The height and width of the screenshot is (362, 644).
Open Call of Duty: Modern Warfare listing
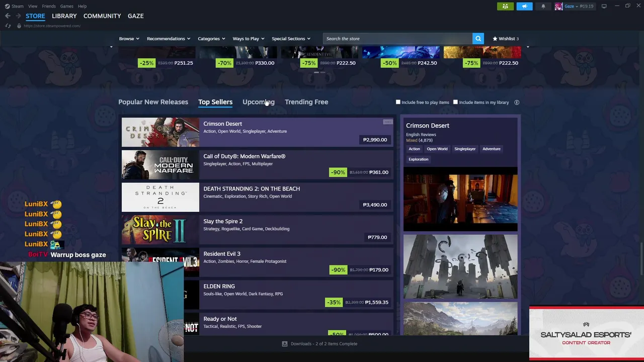click(257, 164)
